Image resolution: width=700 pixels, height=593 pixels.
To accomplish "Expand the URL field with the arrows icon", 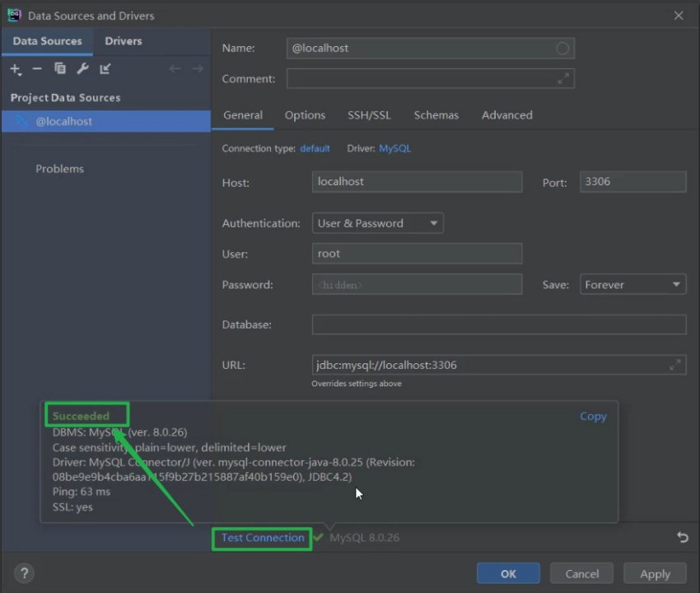I will 675,365.
